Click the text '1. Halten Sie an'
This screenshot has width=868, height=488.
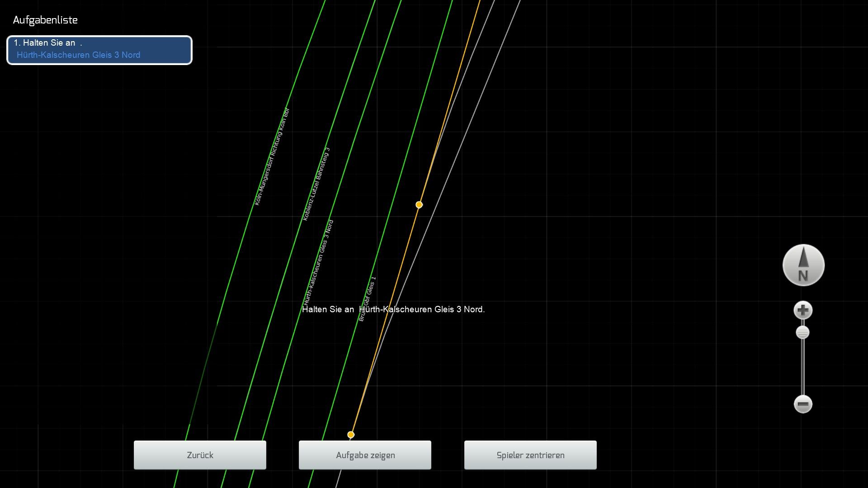coord(44,43)
